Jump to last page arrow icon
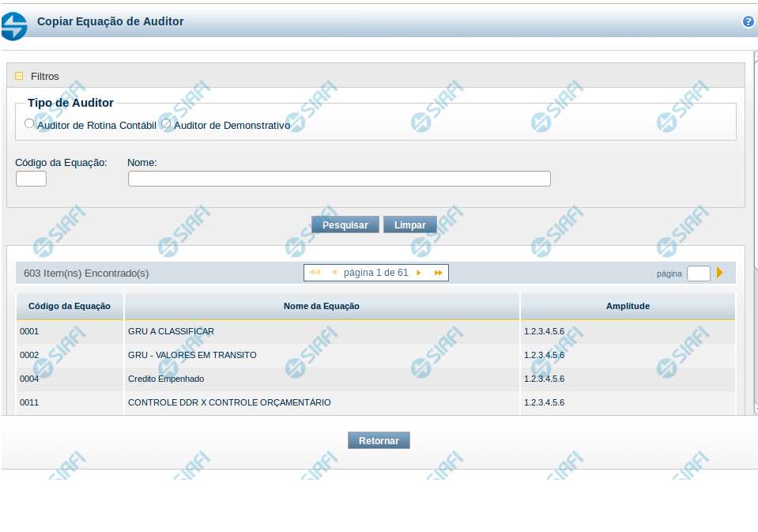This screenshot has height=532, width=758. click(438, 273)
